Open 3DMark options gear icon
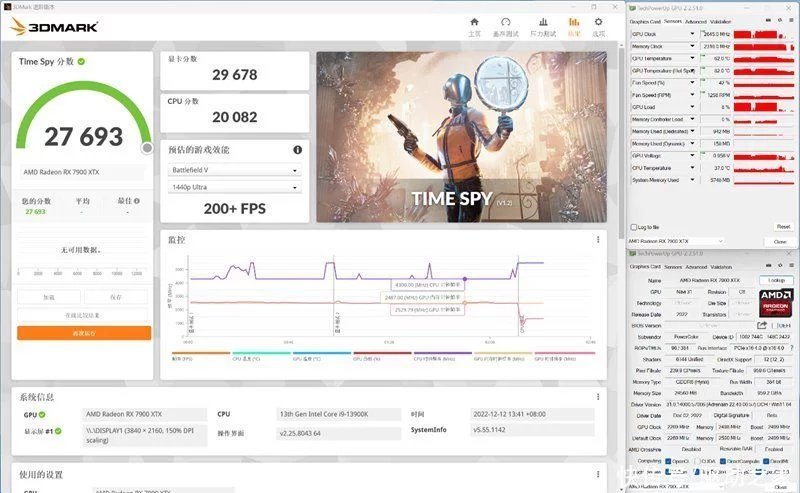The height and width of the screenshot is (493, 800). pos(598,22)
